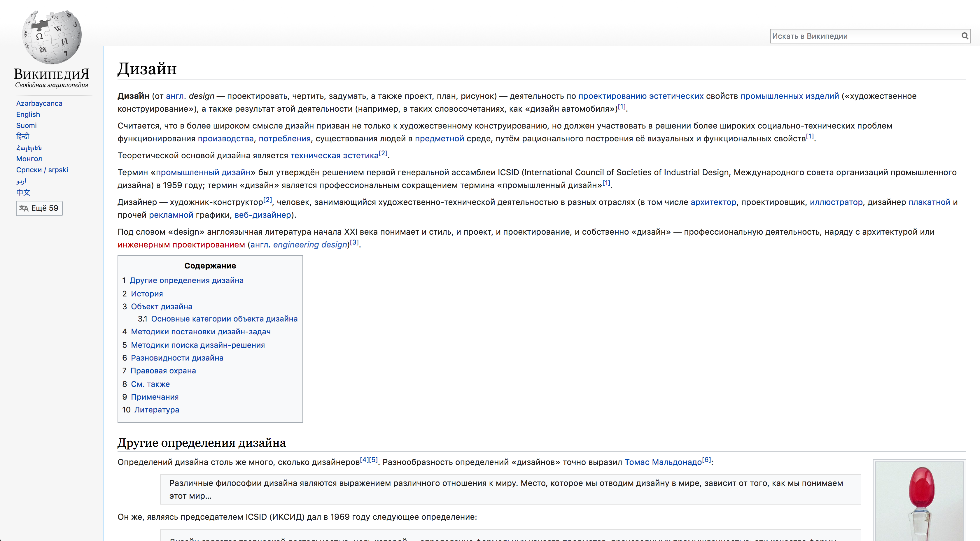The width and height of the screenshot is (980, 541).
Task: Open the 'промышленный дизайн' link
Action: pos(203,173)
